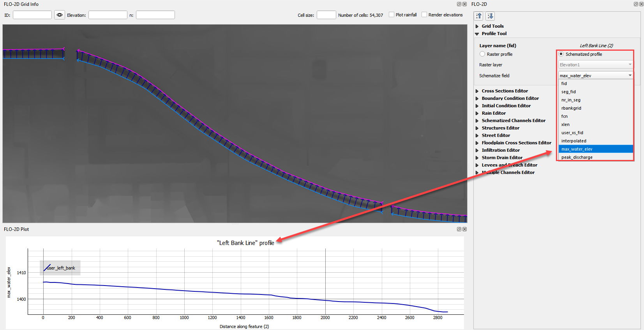This screenshot has width=644, height=330.
Task: Toggle the Render elevations checkbox
Action: (424, 15)
